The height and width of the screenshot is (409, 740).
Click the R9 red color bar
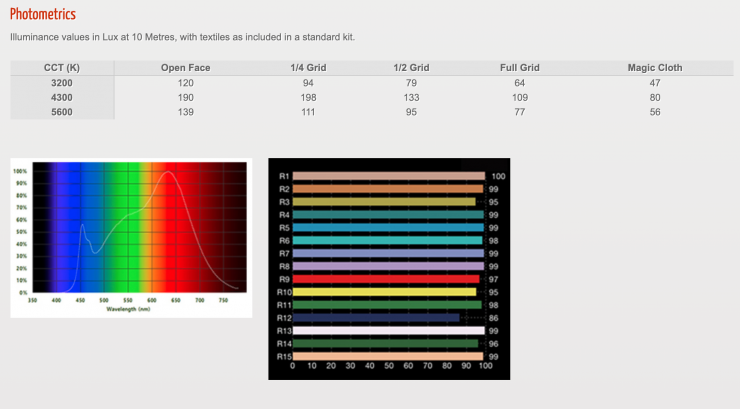point(386,279)
